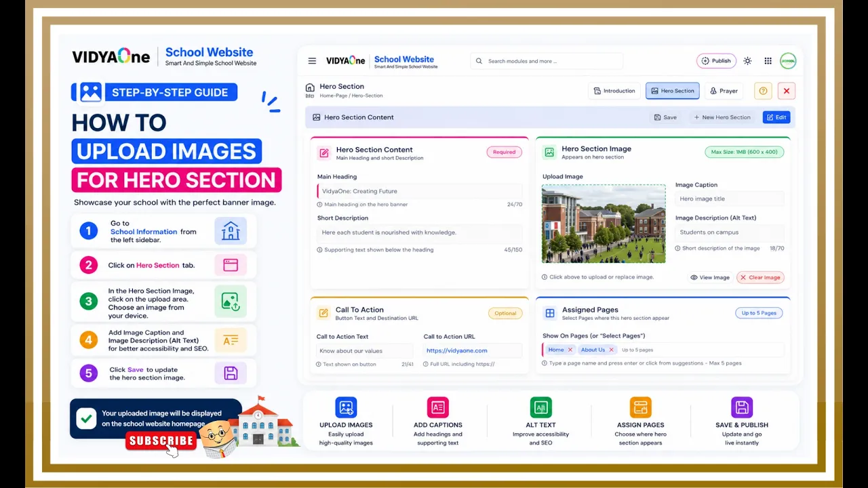Click the Hero Section Content edit icon

pos(324,153)
